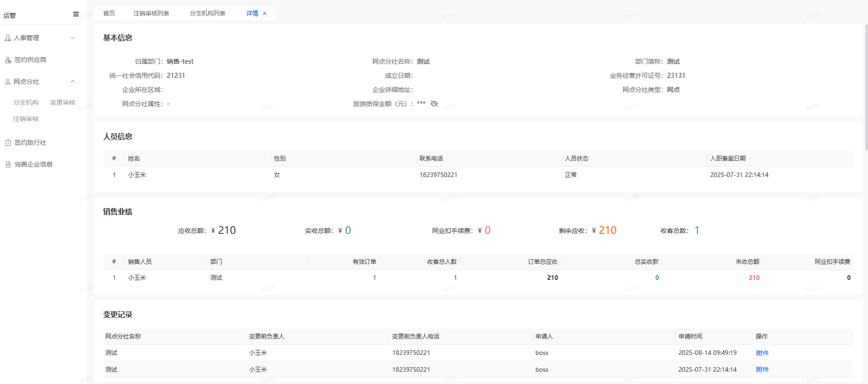Click the 测试 department link in sales table

[216, 278]
